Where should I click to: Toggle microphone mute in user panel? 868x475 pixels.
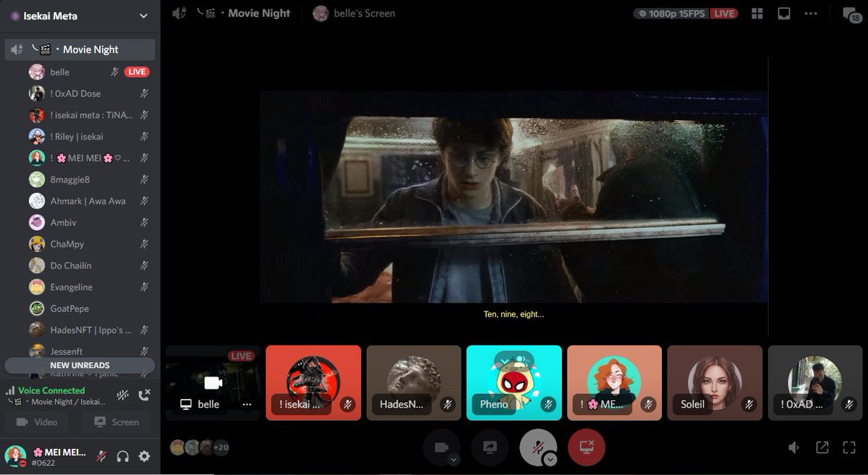pos(102,456)
